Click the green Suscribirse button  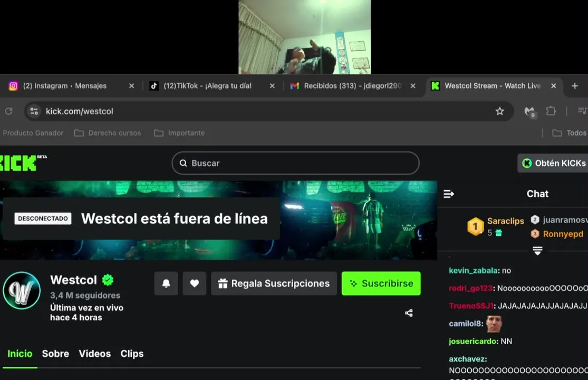tap(381, 283)
